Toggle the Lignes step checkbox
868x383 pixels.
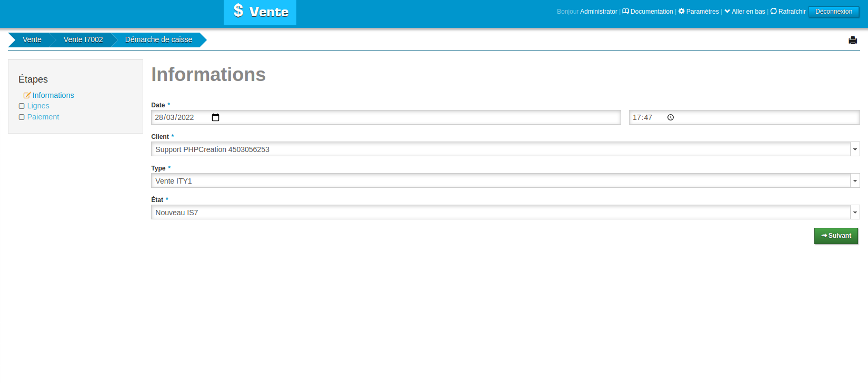pyautogui.click(x=22, y=106)
